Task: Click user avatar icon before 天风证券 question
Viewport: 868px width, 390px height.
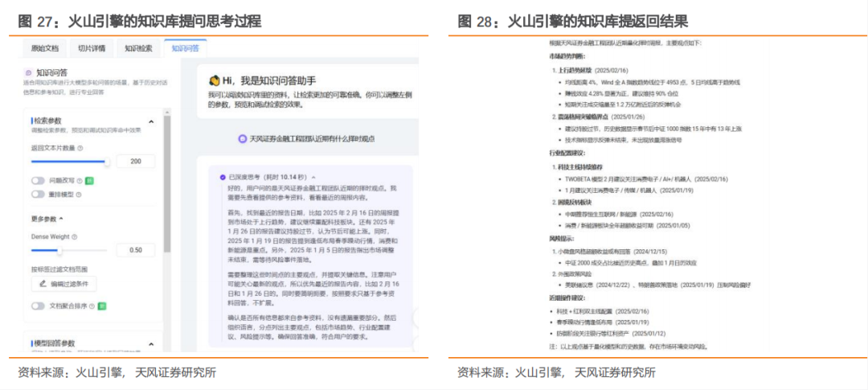Action: pyautogui.click(x=242, y=139)
